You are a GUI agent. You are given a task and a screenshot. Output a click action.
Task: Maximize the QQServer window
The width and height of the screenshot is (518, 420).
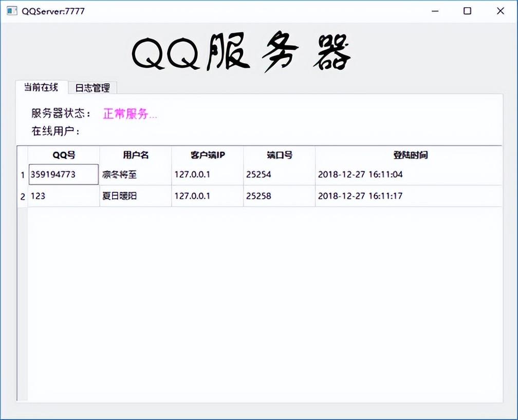pyautogui.click(x=467, y=11)
